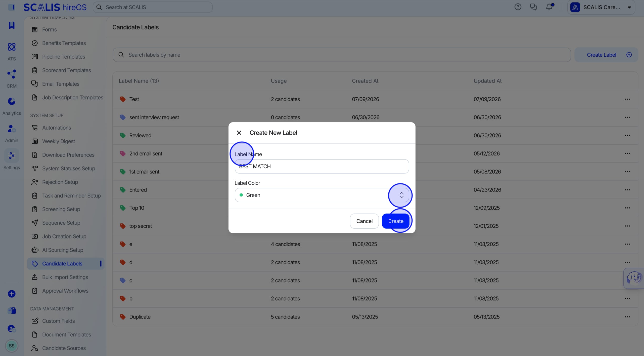Screen dimensions: 644x356
Task: Click the SS user avatar at bottom left
Action: coord(12,346)
